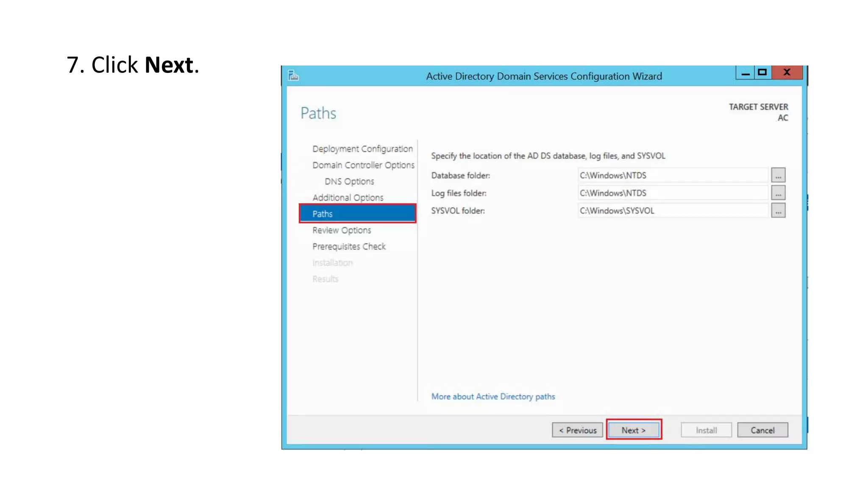868x488 pixels.
Task: Browse for SYSVOL folder location
Action: 778,211
